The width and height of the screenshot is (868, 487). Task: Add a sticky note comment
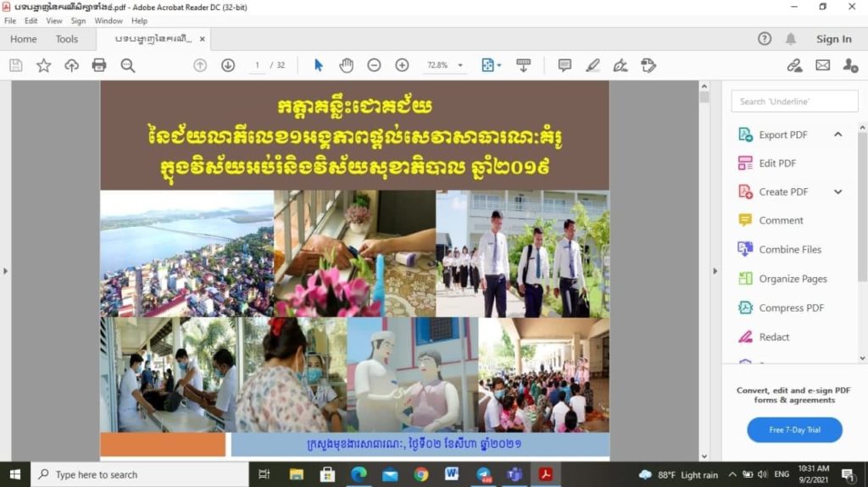(565, 65)
